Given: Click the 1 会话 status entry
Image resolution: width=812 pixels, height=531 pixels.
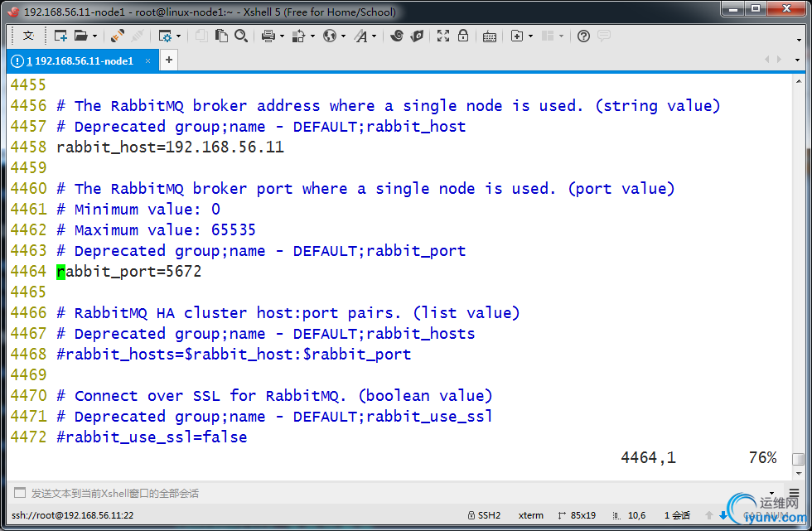Looking at the screenshot, I should pyautogui.click(x=678, y=515).
